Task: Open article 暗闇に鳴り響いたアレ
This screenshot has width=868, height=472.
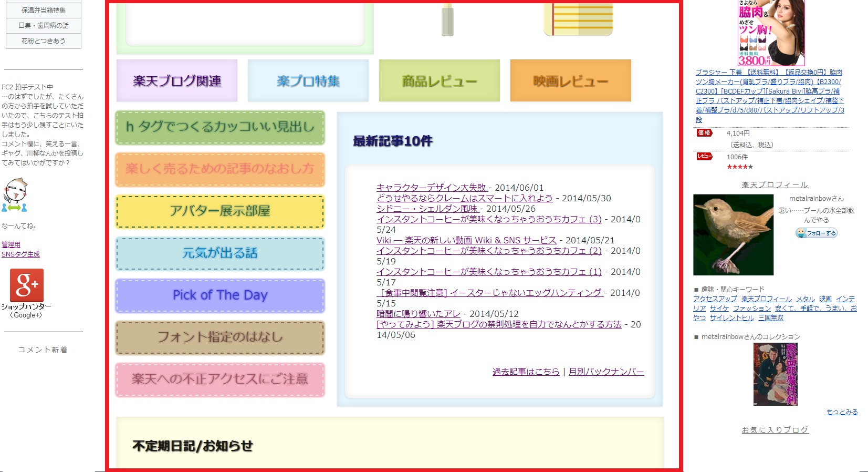Action: (x=419, y=314)
